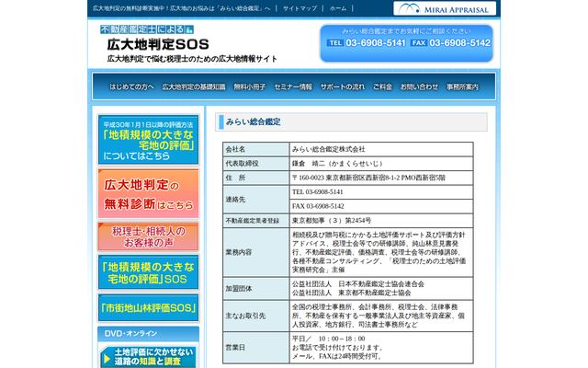Click the 不動産鑑定業者登録 row label
Viewport: 588px width, 368px height.
(x=255, y=221)
